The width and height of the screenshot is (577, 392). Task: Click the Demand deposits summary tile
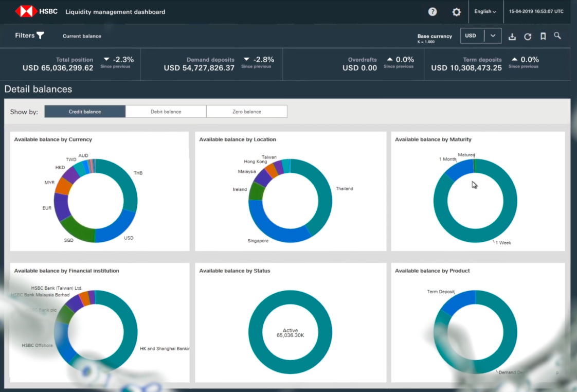[212, 64]
